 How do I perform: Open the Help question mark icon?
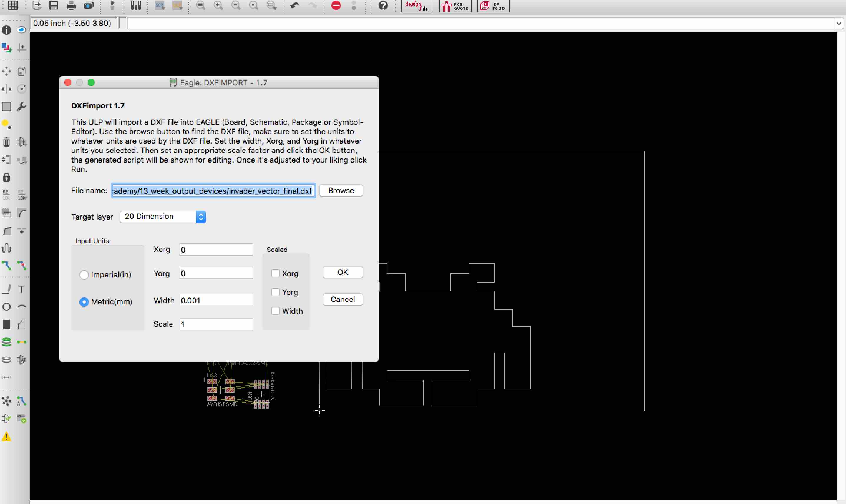coord(383,5)
